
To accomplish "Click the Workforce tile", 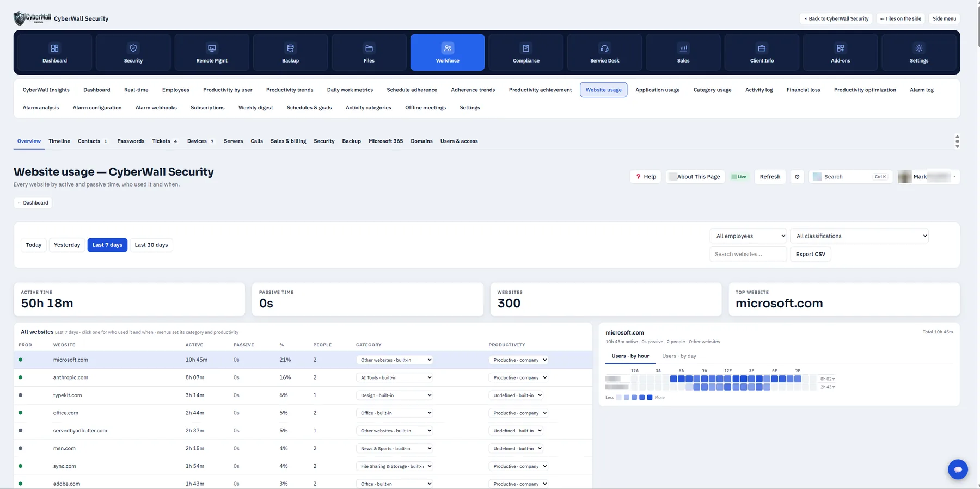I will tap(448, 52).
